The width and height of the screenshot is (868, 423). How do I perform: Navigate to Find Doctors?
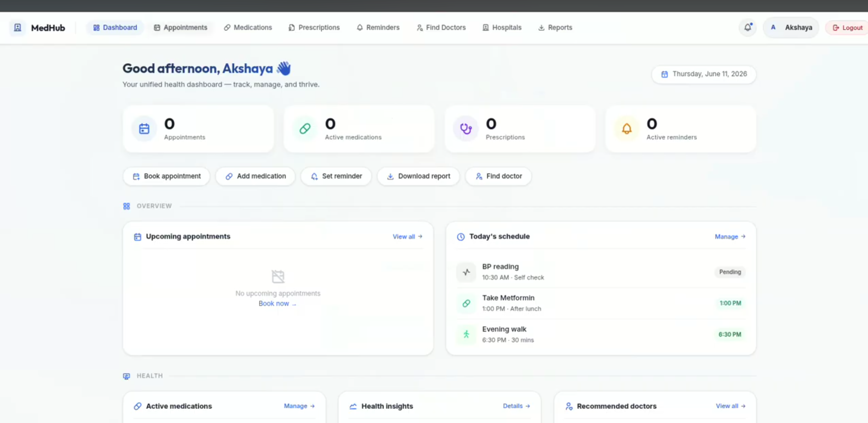[441, 28]
